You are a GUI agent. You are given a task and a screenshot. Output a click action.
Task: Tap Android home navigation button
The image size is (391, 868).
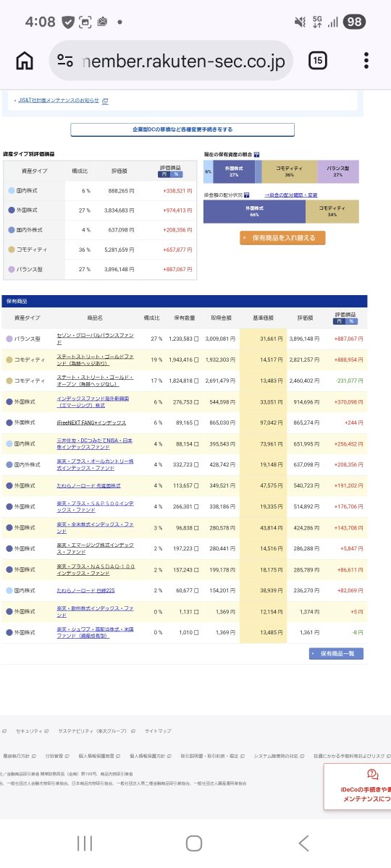coord(194,843)
